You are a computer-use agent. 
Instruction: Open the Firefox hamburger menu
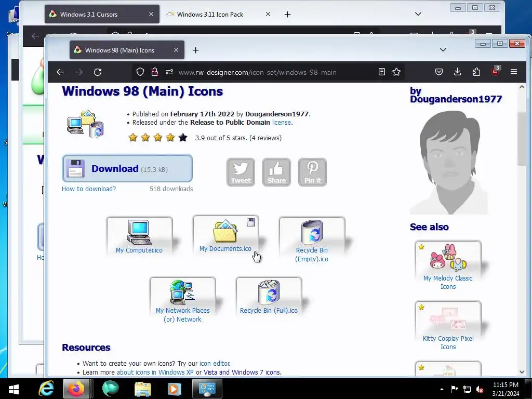pyautogui.click(x=514, y=72)
